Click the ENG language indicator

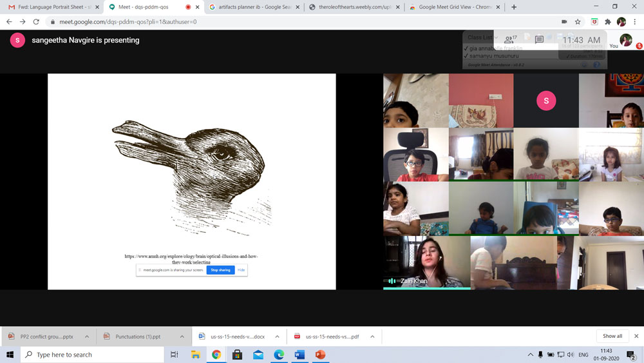[583, 355]
